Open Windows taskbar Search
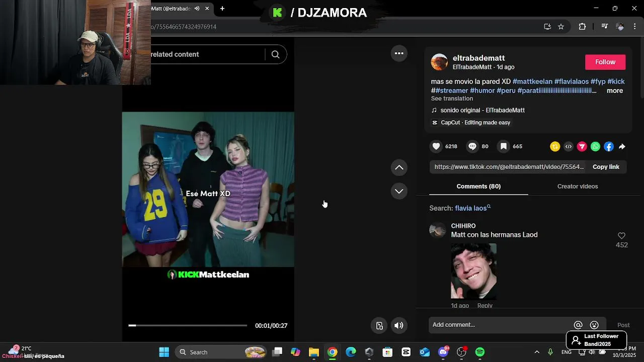The height and width of the screenshot is (362, 644). coord(220,352)
